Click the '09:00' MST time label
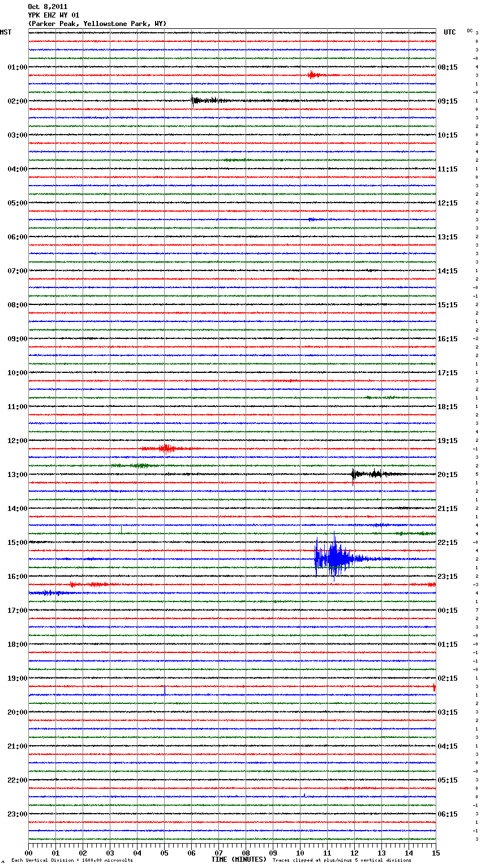This screenshot has height=868, width=481. click(x=18, y=339)
